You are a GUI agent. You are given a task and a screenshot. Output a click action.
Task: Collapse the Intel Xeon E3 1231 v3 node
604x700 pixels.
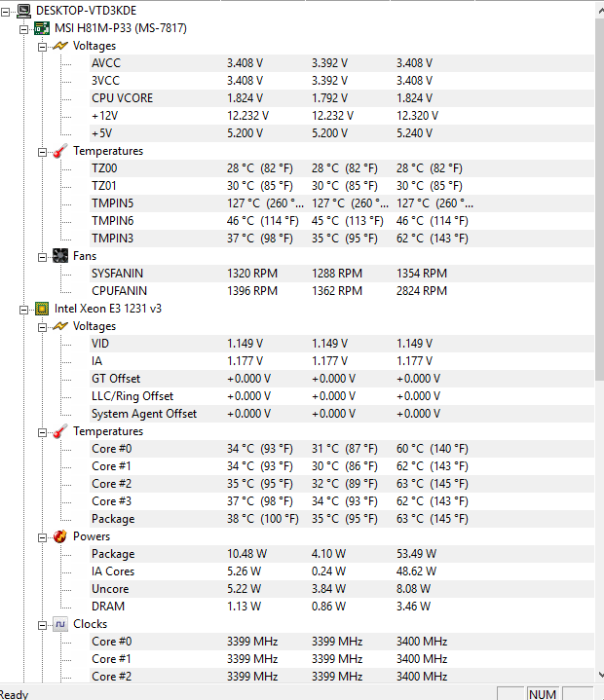click(x=24, y=309)
